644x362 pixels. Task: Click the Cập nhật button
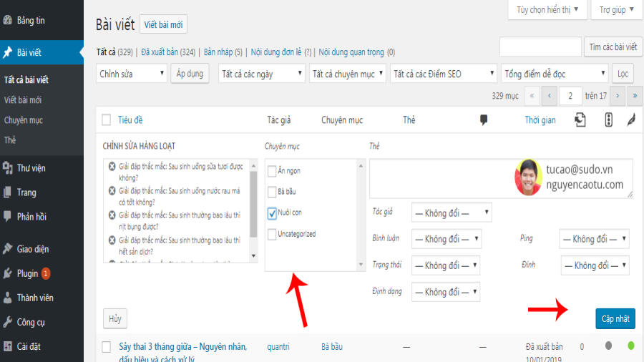615,318
